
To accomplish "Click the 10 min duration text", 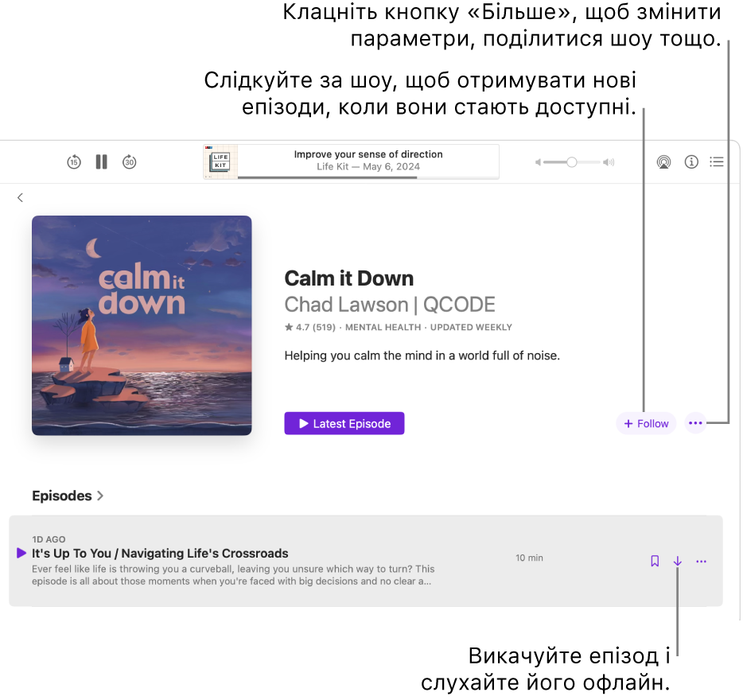I will click(x=529, y=558).
